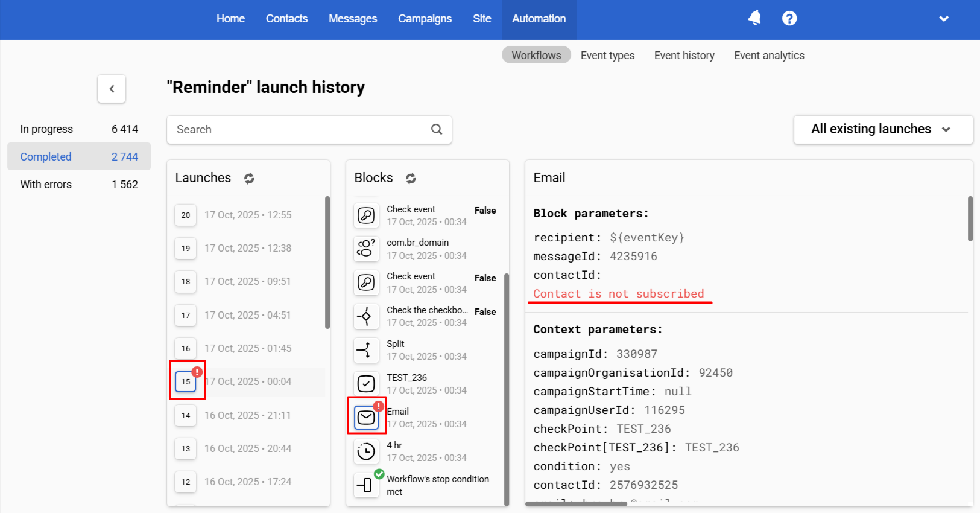The height and width of the screenshot is (513, 980).
Task: Open launch number 14
Action: click(186, 415)
